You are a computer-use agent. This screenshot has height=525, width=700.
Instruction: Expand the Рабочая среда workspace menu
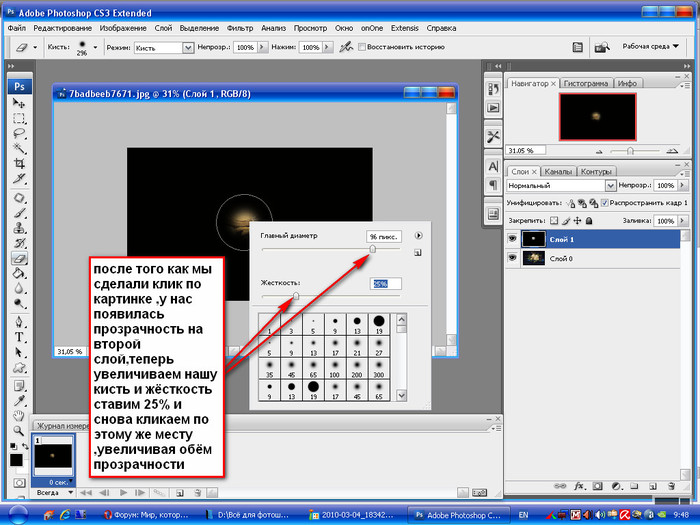653,47
